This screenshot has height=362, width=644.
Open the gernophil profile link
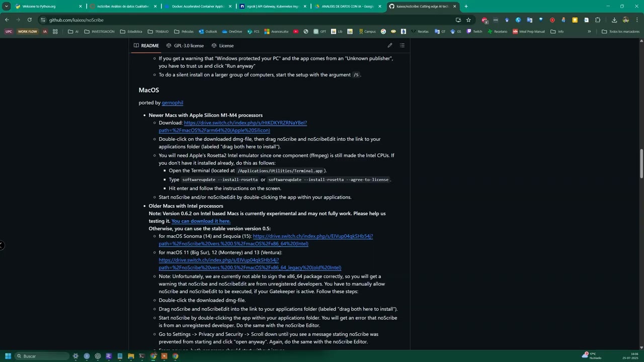click(x=172, y=103)
